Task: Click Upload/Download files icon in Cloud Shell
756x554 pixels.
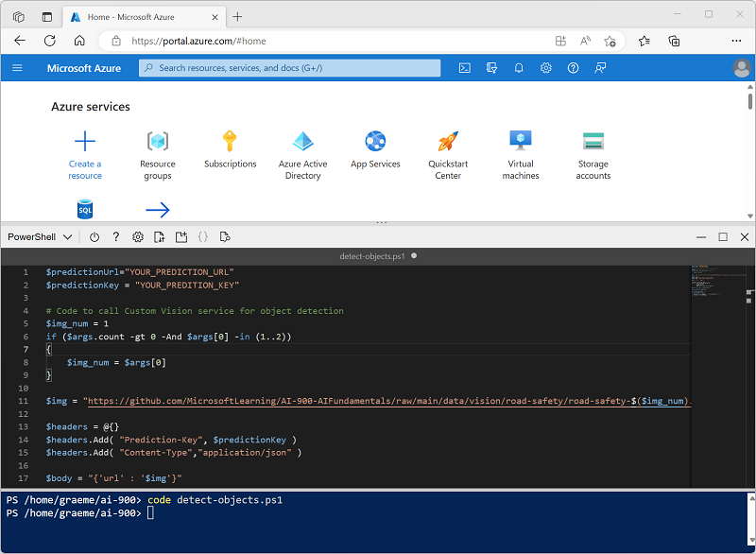Action: click(x=159, y=236)
